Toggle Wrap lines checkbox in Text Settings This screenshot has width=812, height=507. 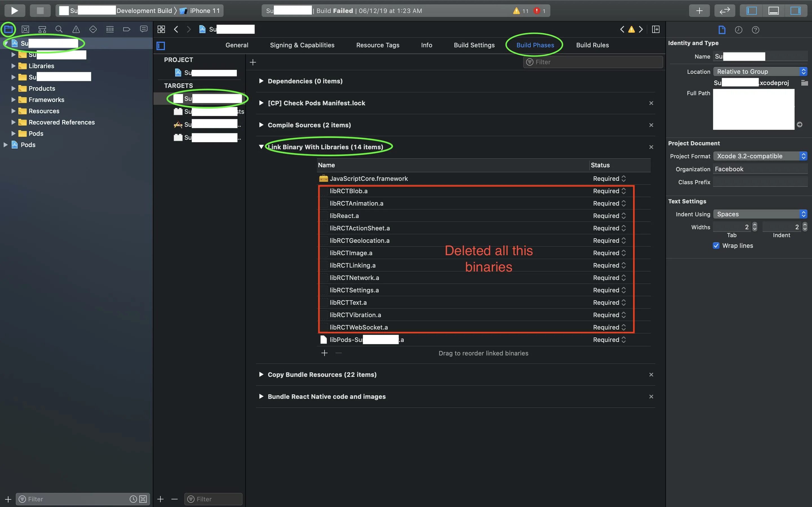coord(716,245)
